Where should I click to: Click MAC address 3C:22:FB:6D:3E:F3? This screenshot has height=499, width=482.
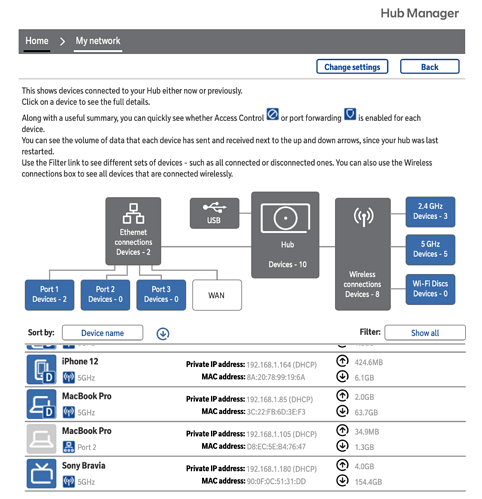click(x=276, y=412)
